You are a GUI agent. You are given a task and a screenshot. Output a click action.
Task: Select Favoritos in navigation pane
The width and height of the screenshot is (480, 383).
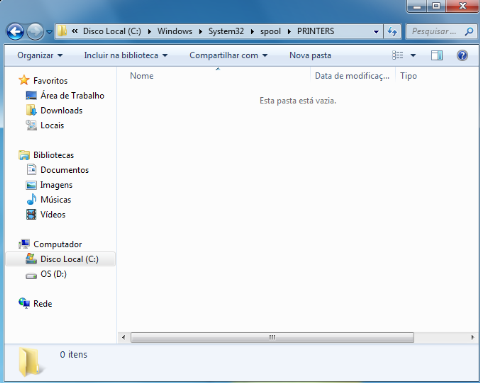pyautogui.click(x=50, y=81)
